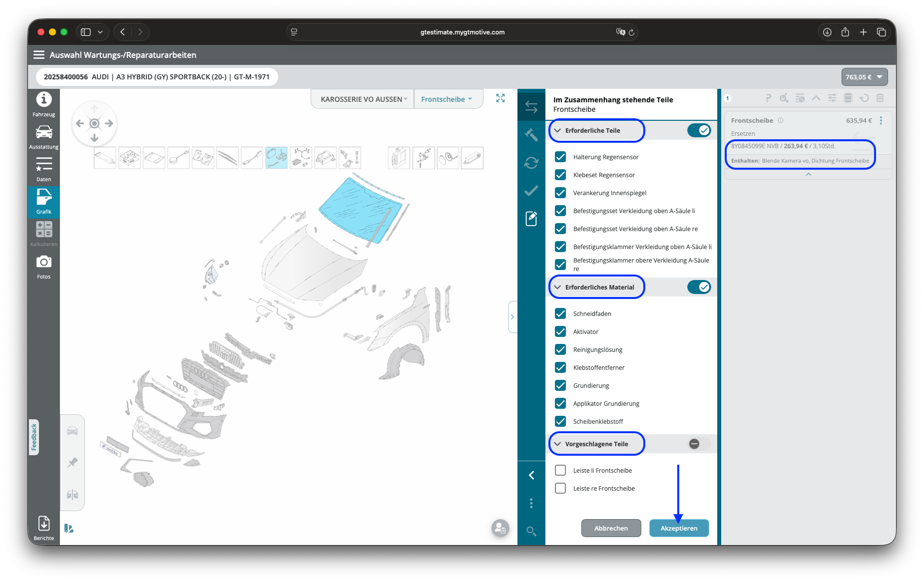Click the undo arrow icon in estimate toolbar

click(x=864, y=98)
